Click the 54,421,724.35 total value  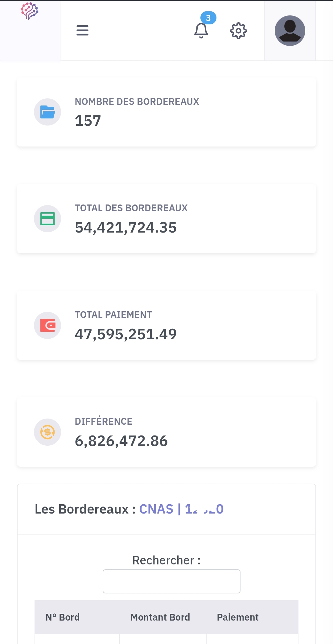click(126, 228)
